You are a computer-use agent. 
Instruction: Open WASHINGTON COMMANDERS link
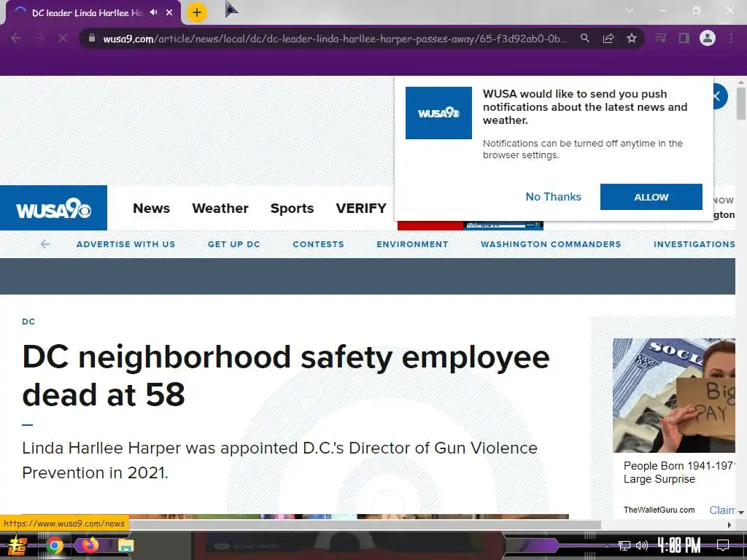click(x=551, y=244)
